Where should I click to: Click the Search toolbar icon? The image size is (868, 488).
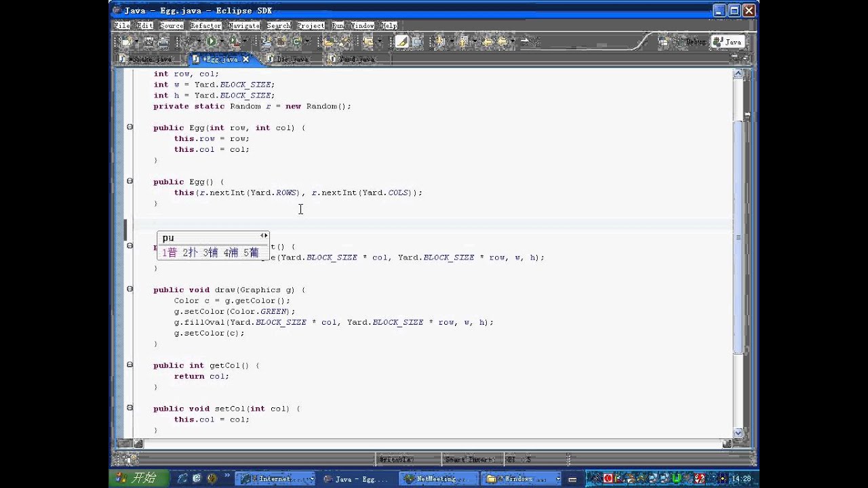(343, 42)
